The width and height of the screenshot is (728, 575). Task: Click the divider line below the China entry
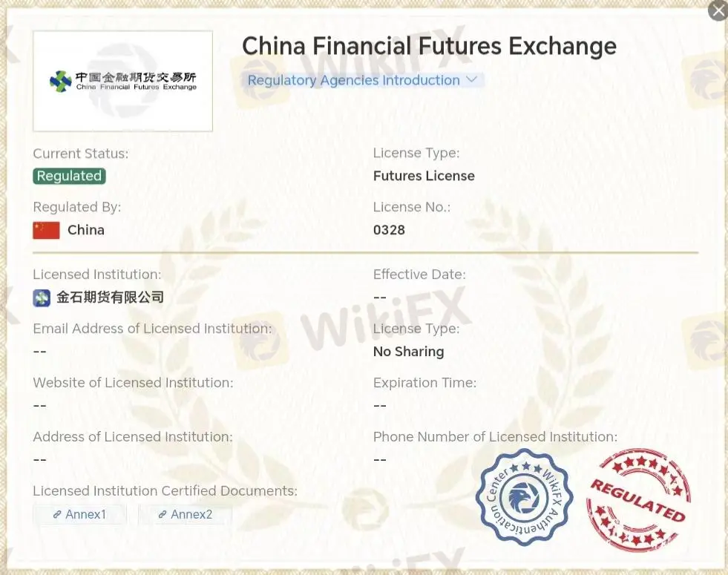coord(364,252)
